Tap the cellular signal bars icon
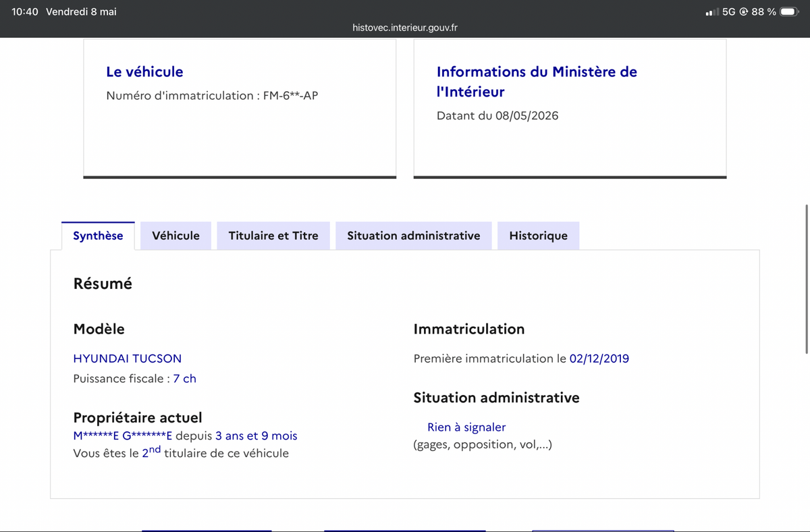This screenshot has height=532, width=810. [x=711, y=12]
